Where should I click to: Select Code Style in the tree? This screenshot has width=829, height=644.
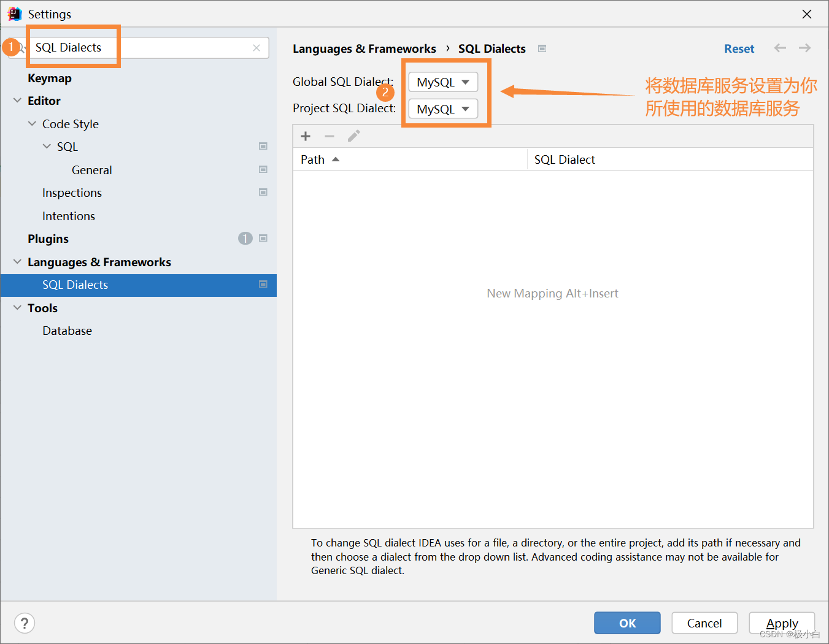pyautogui.click(x=71, y=124)
